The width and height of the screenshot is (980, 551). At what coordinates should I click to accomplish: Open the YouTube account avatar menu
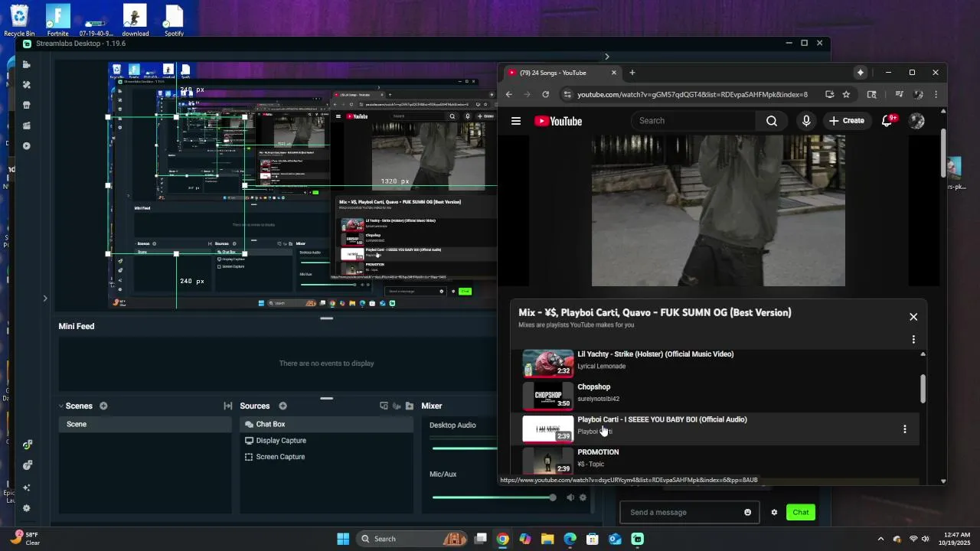(916, 121)
